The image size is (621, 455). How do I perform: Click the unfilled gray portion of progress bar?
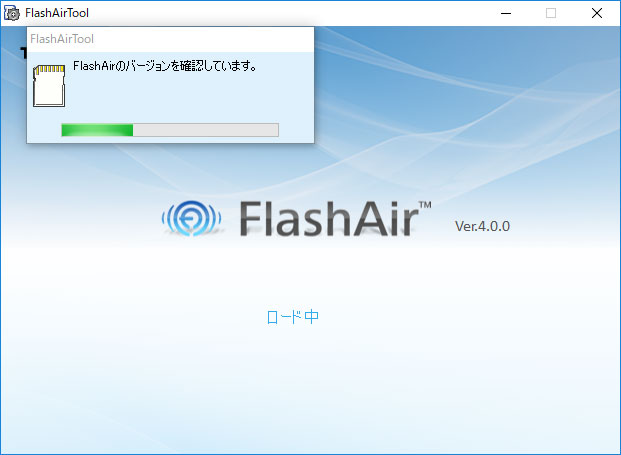(206, 130)
